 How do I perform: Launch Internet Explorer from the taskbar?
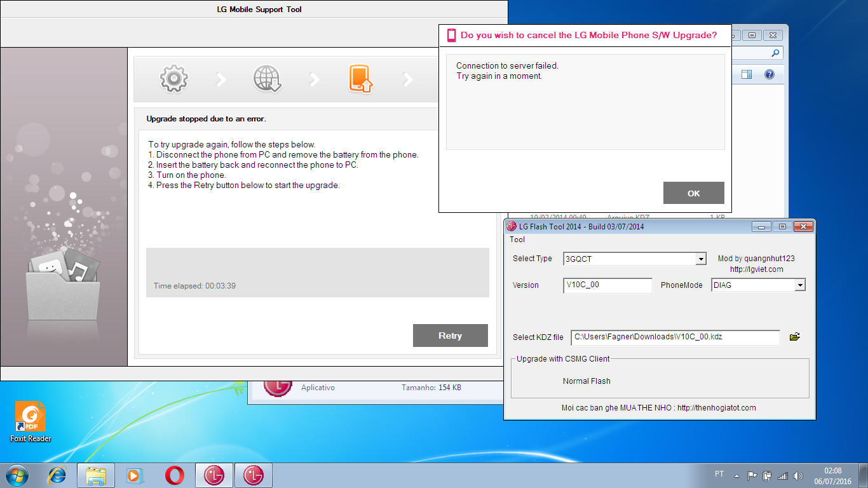(57, 475)
